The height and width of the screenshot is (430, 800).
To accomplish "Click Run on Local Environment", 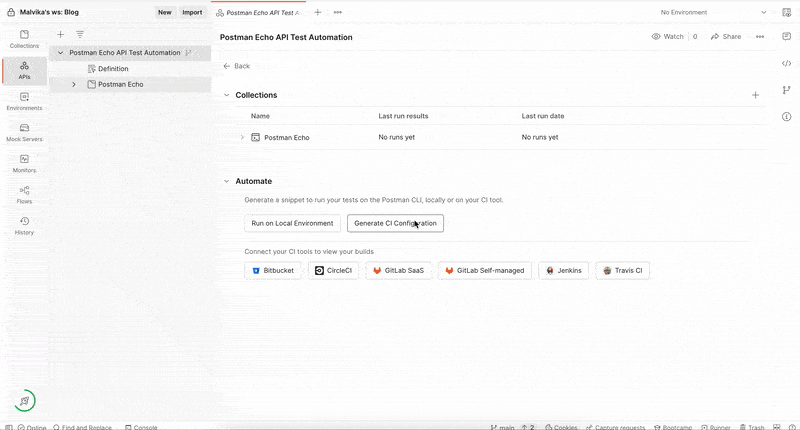I will [x=292, y=223].
